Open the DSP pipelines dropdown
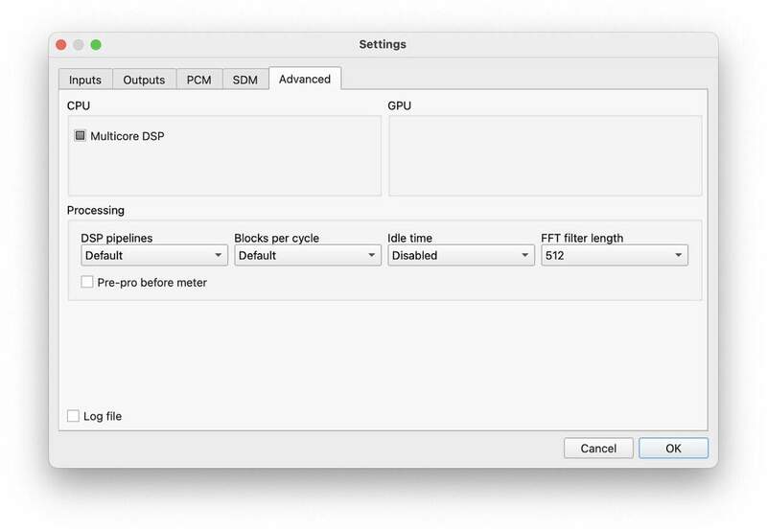 click(x=154, y=256)
